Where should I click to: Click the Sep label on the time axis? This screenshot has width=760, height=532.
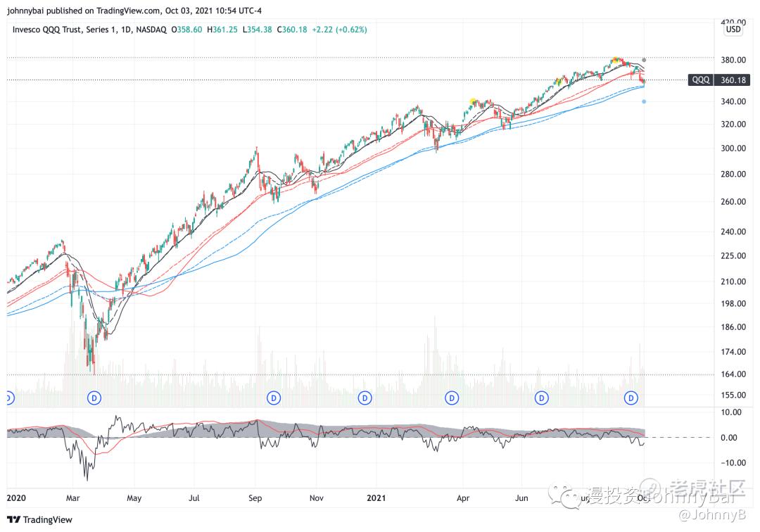pyautogui.click(x=255, y=498)
